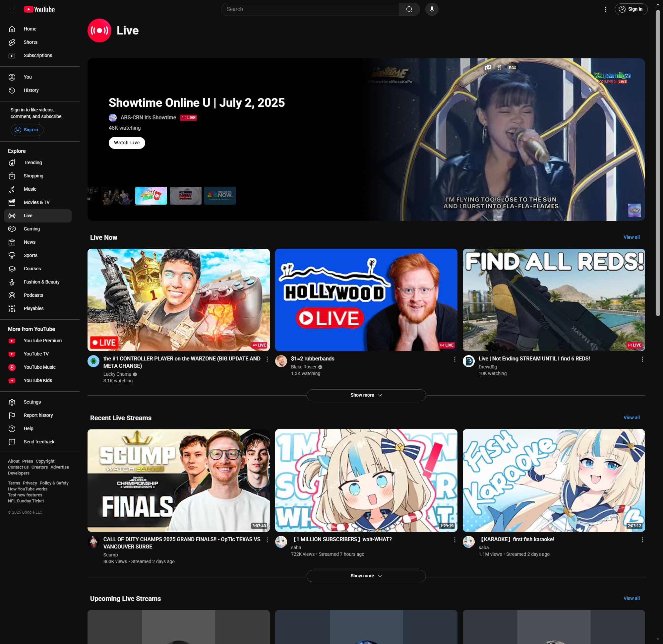Click the Watch Live button
This screenshot has height=644, width=663.
click(127, 143)
